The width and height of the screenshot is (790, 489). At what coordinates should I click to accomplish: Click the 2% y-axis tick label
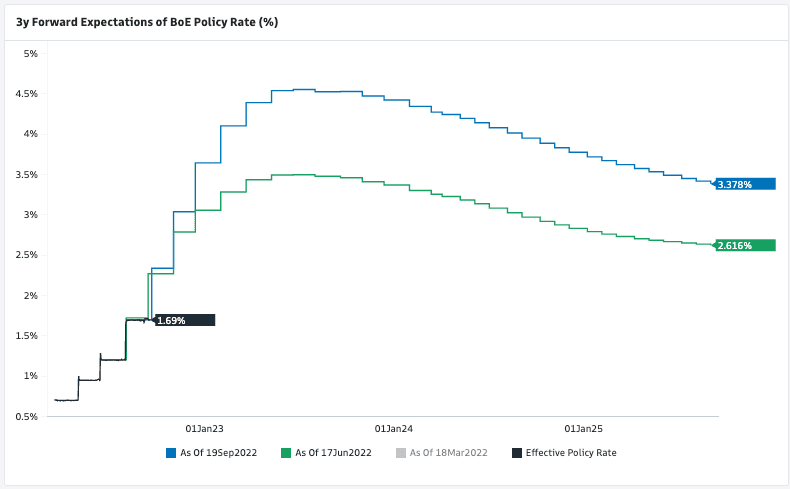30,295
